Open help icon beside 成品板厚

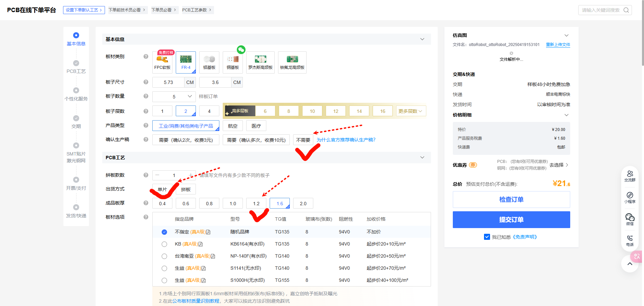pyautogui.click(x=146, y=203)
